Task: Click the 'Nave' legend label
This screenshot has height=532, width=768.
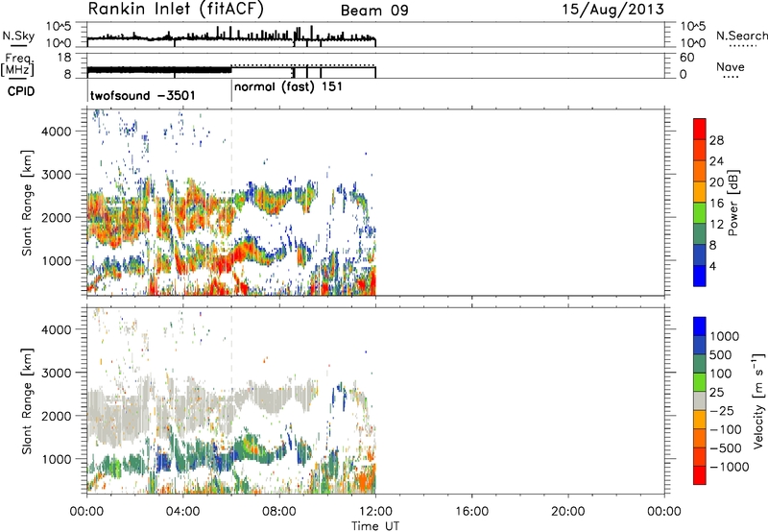Action: point(731,66)
